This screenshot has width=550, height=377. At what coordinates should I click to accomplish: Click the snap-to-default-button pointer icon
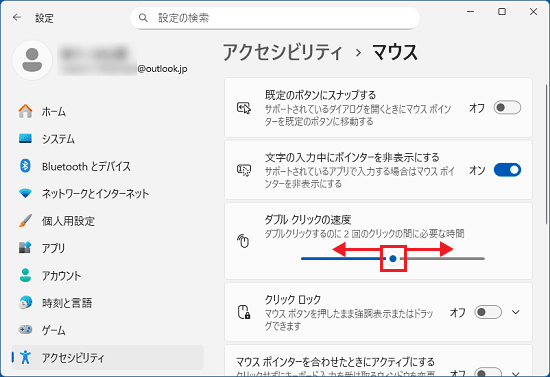click(x=244, y=108)
